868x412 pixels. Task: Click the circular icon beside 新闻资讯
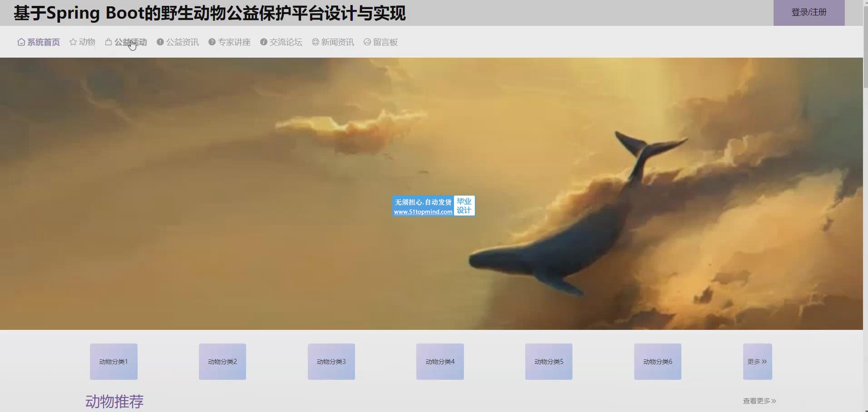pyautogui.click(x=316, y=42)
